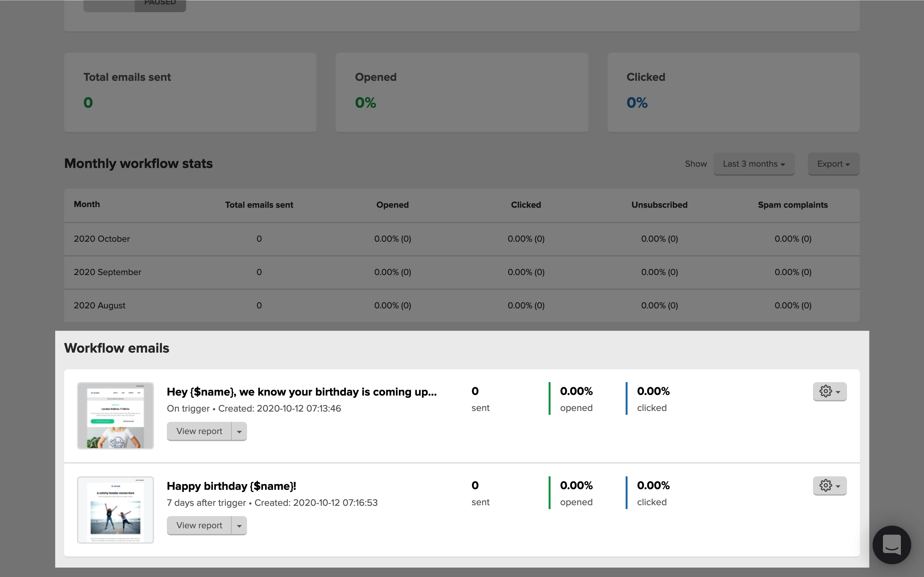Click the Clicked 0% summary card
The width and height of the screenshot is (924, 577).
pos(733,93)
